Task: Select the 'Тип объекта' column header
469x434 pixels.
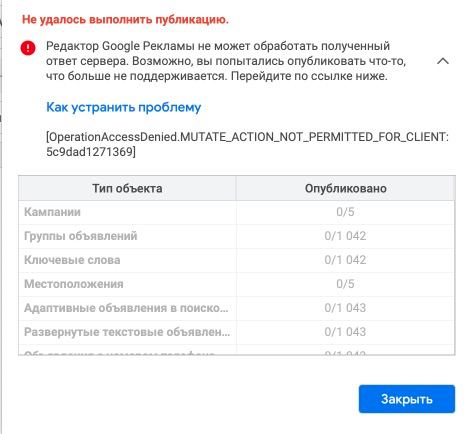Action: [x=127, y=188]
